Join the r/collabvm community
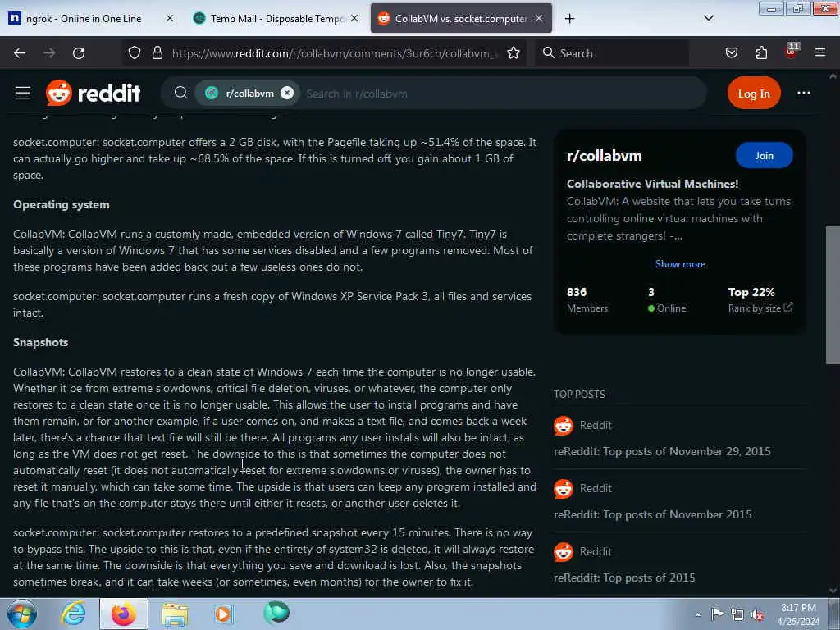 tap(764, 155)
